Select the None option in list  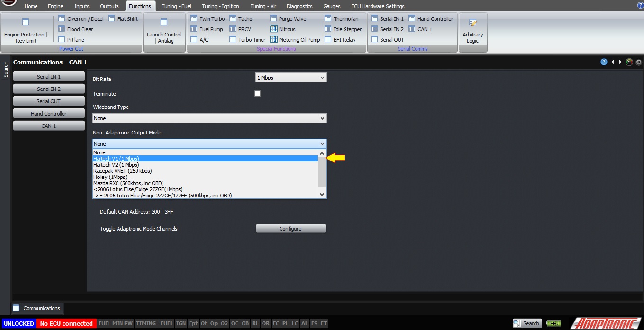click(205, 152)
